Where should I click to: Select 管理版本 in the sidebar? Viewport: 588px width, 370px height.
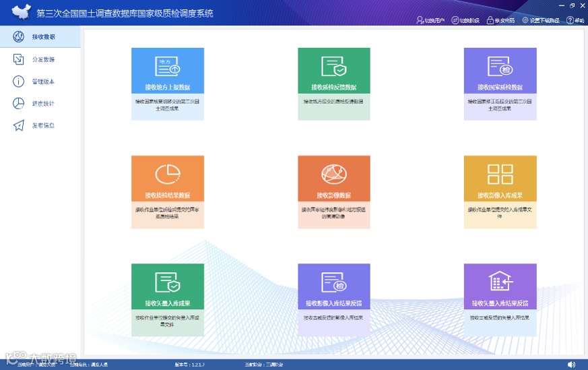(x=40, y=82)
